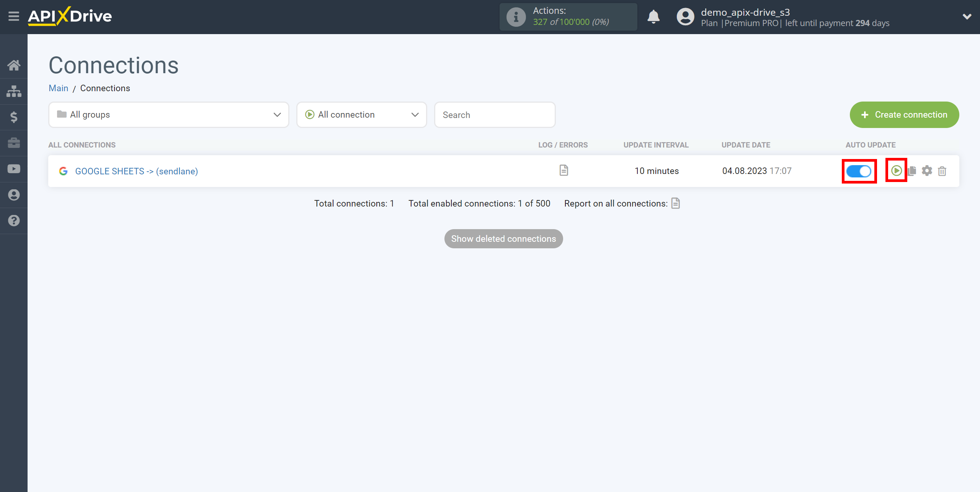The height and width of the screenshot is (492, 980).
Task: Click the GOOGLE SHEETS -> (sendlane) connection link
Action: pyautogui.click(x=137, y=171)
